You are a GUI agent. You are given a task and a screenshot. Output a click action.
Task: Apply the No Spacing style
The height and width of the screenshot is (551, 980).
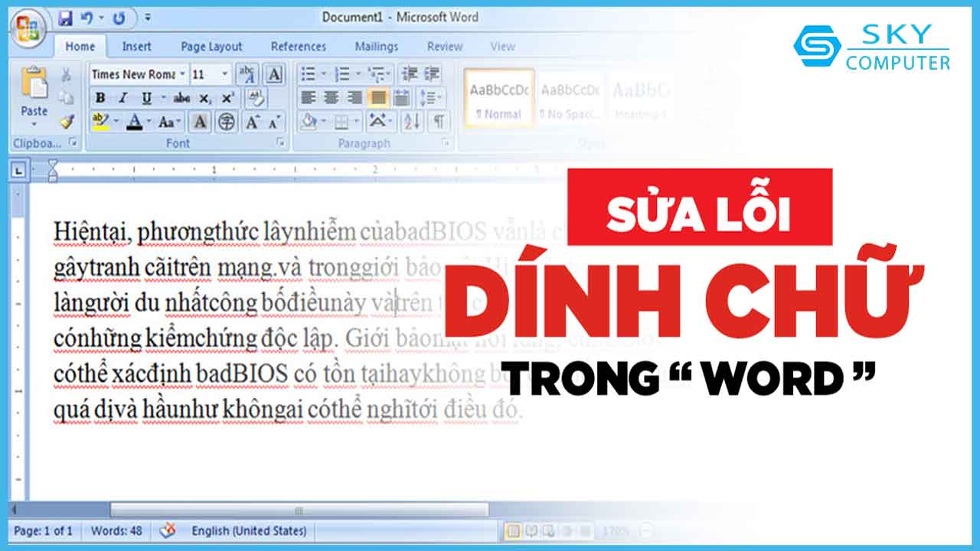pos(569,100)
